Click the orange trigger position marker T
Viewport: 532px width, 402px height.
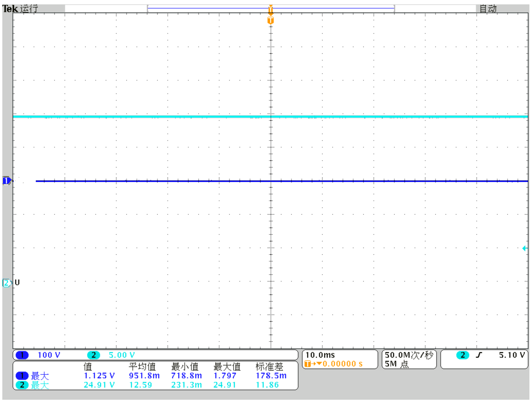point(270,20)
